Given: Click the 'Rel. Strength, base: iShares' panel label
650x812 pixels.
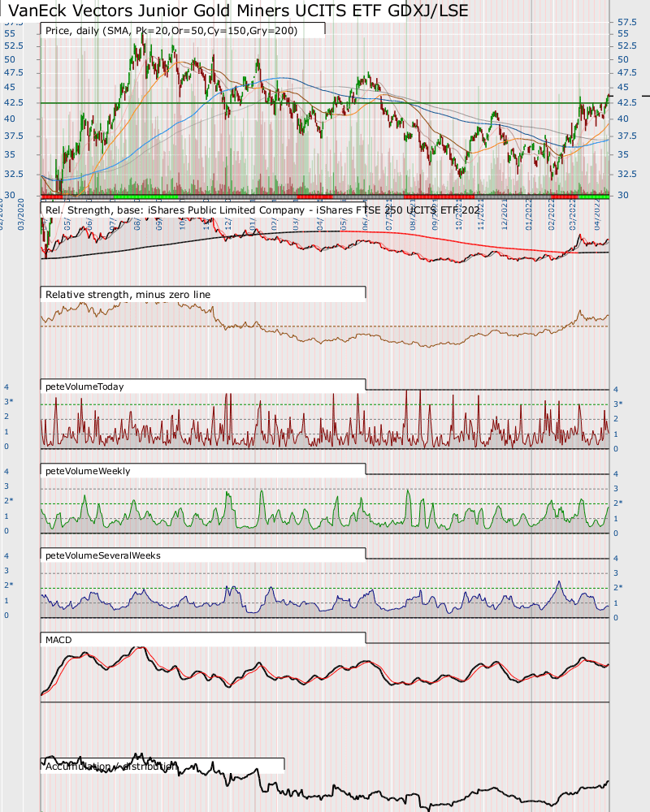Looking at the screenshot, I should 262,209.
